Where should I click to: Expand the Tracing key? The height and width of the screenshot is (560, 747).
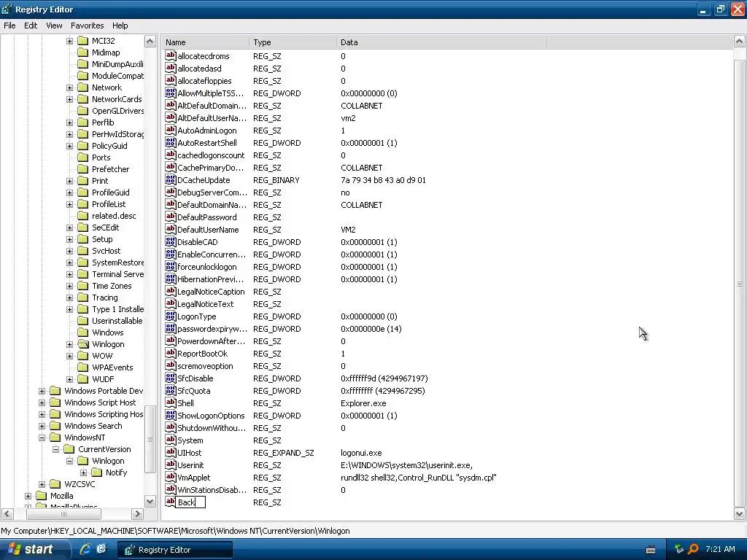(69, 297)
